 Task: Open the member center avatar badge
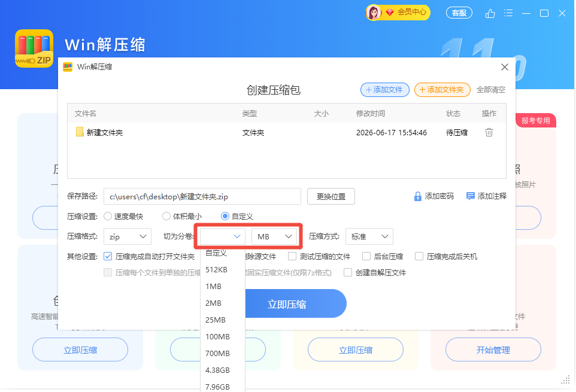(x=374, y=13)
